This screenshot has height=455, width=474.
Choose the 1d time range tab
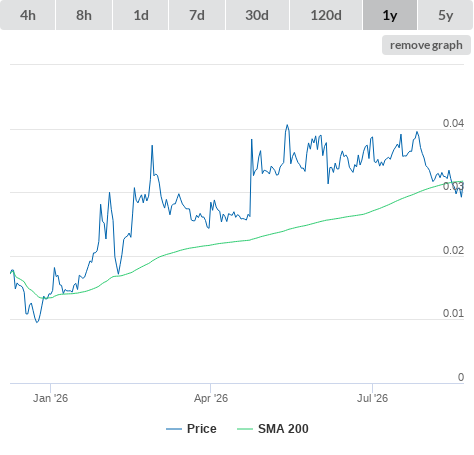(x=141, y=15)
